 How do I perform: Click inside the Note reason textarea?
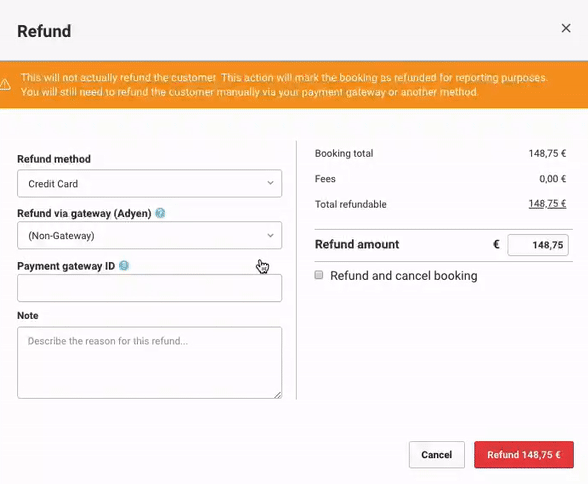(149, 363)
